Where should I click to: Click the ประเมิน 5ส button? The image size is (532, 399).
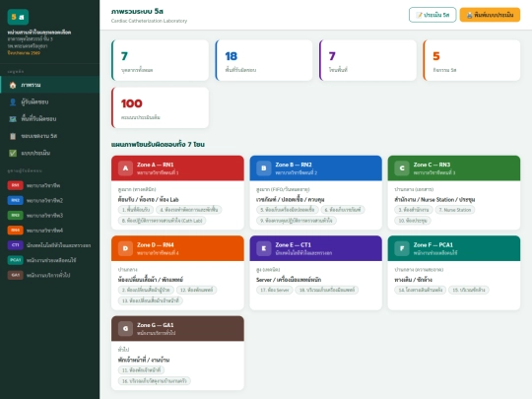(432, 15)
